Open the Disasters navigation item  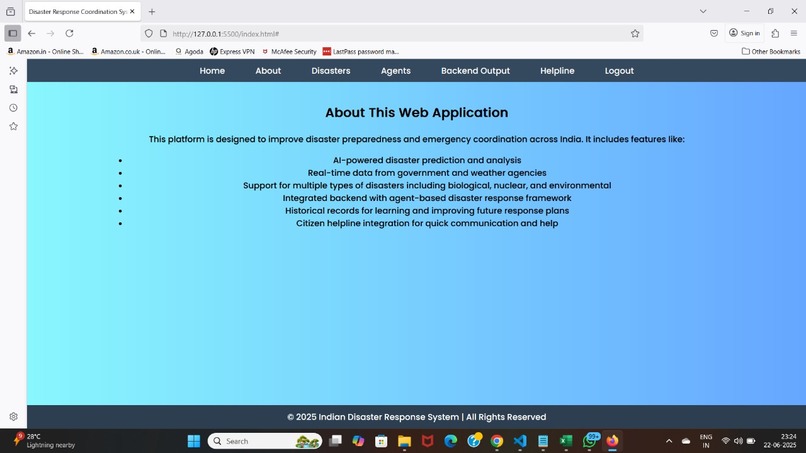(x=331, y=71)
